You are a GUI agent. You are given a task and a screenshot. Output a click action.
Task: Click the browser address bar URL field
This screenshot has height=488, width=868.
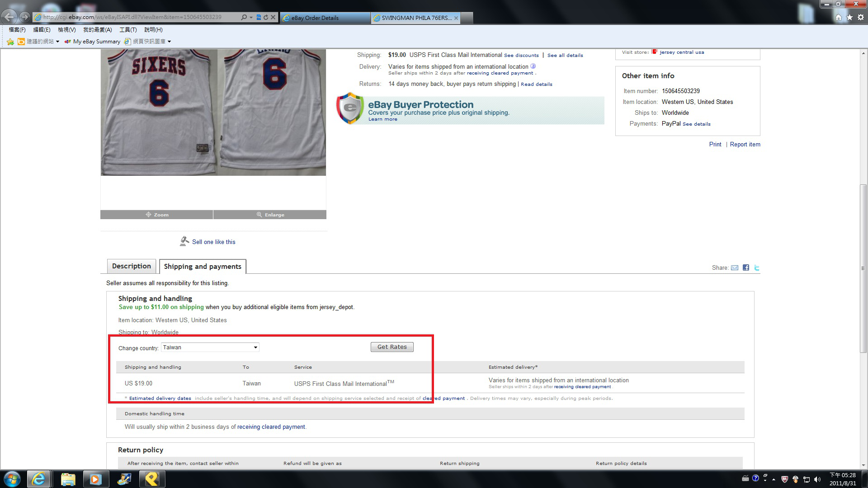click(x=136, y=17)
